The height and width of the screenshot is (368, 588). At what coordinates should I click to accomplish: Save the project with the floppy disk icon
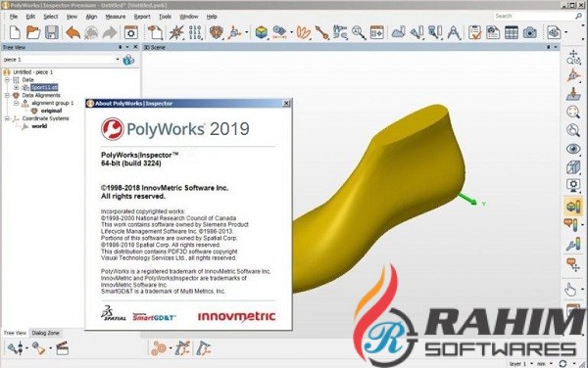[x=52, y=32]
